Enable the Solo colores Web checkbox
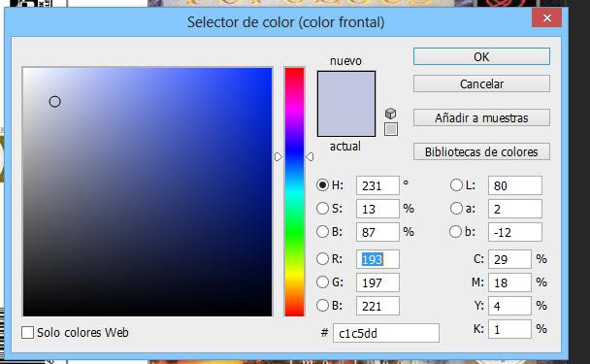The width and height of the screenshot is (590, 364). [27, 333]
